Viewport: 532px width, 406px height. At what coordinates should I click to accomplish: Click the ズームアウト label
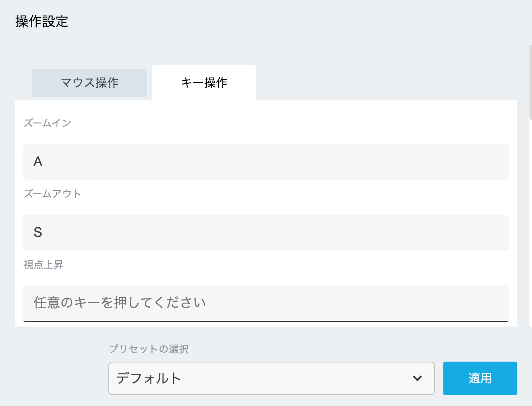click(x=52, y=193)
